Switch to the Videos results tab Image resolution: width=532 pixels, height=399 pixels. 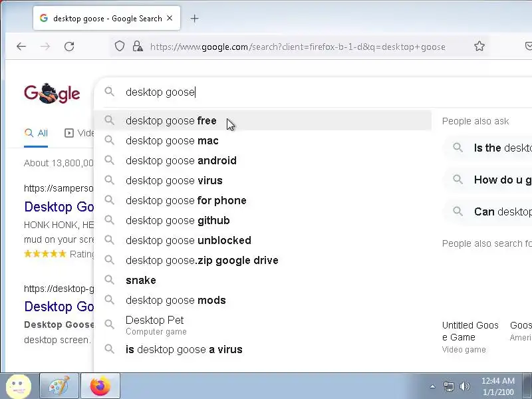click(x=79, y=133)
